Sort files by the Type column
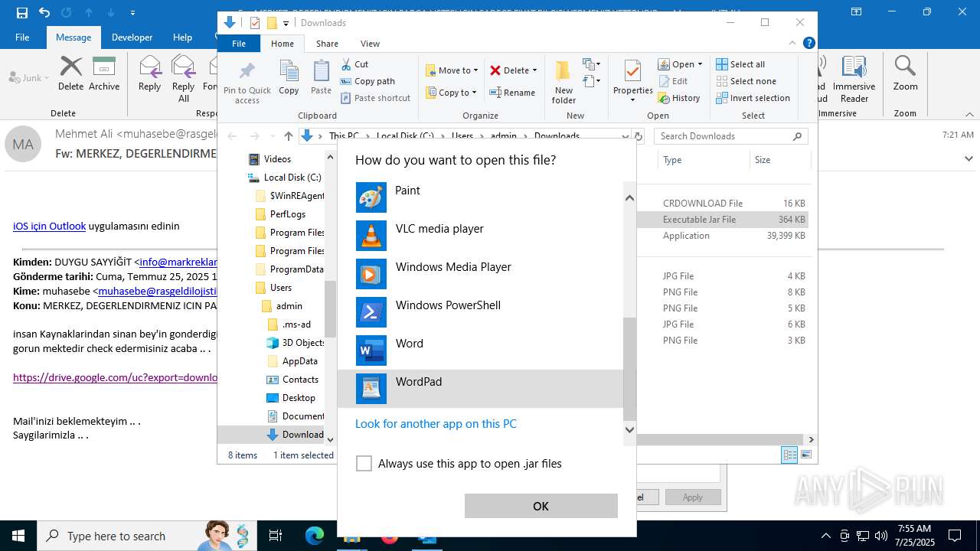This screenshot has height=551, width=980. (x=702, y=160)
